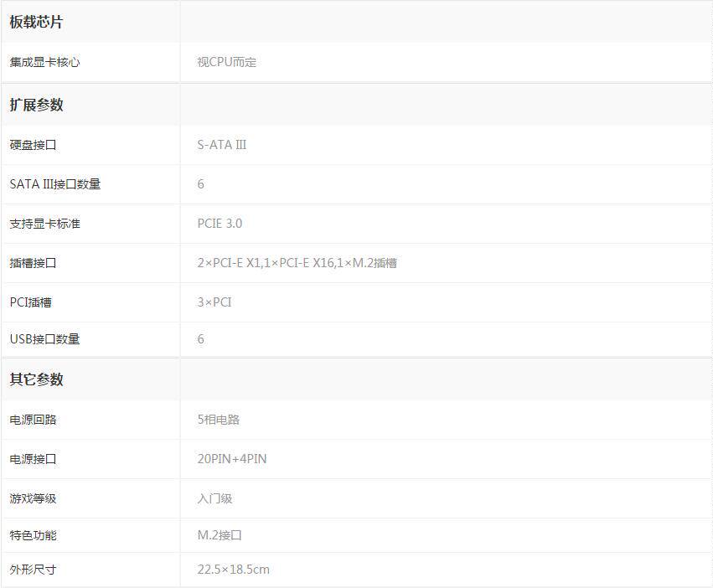Select the 集成显卡核心 row label
The width and height of the screenshot is (713, 588).
[45, 62]
